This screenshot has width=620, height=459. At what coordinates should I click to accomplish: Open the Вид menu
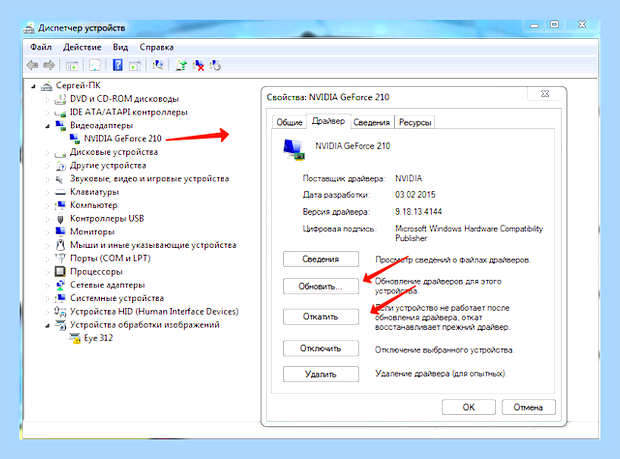(x=120, y=47)
